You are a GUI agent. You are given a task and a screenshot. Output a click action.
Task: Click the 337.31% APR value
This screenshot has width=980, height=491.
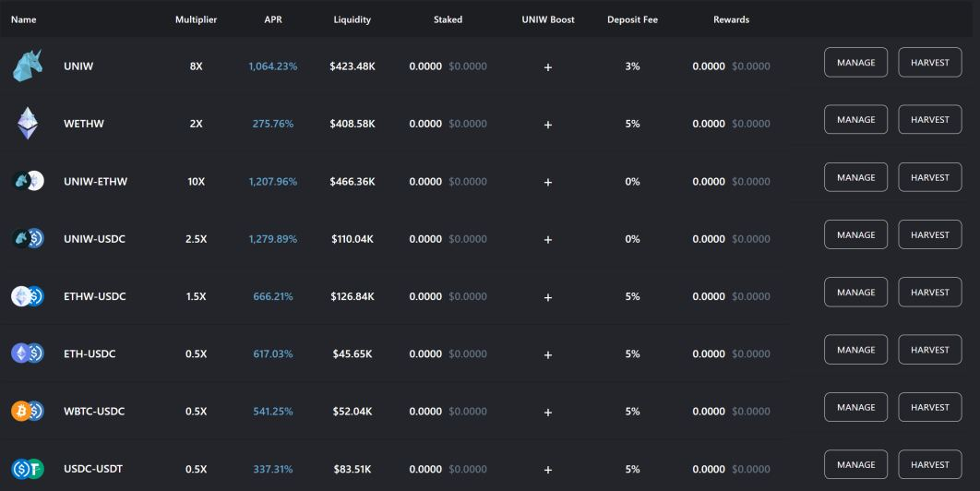tap(273, 469)
